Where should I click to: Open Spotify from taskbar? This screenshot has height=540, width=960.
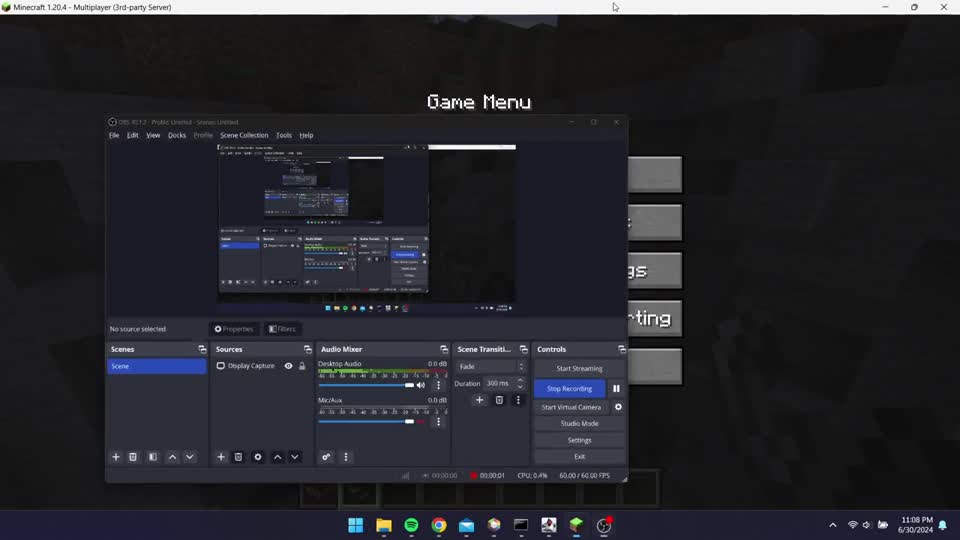coord(411,525)
